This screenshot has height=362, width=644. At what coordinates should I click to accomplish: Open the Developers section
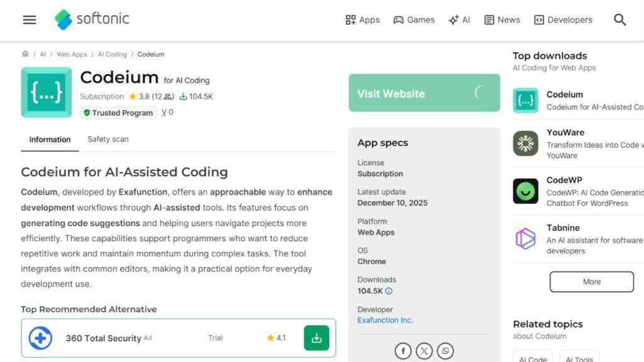point(563,19)
